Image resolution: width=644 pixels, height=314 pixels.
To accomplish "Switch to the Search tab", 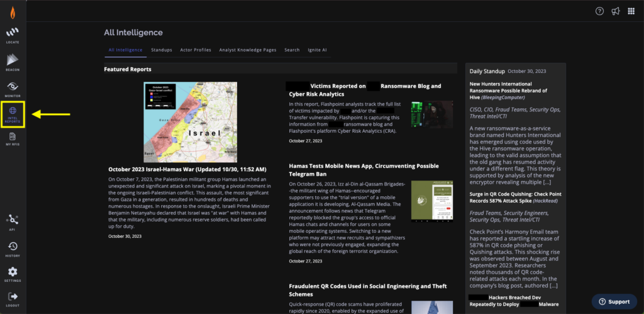I will click(292, 50).
